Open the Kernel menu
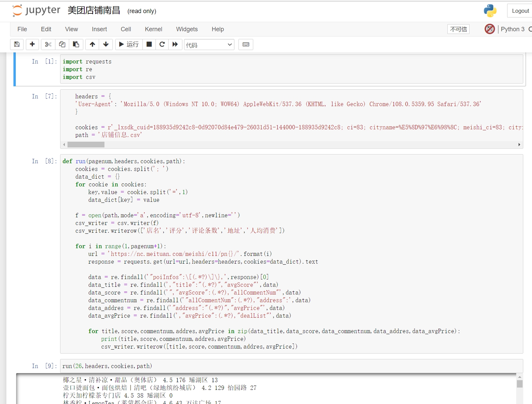 (153, 29)
